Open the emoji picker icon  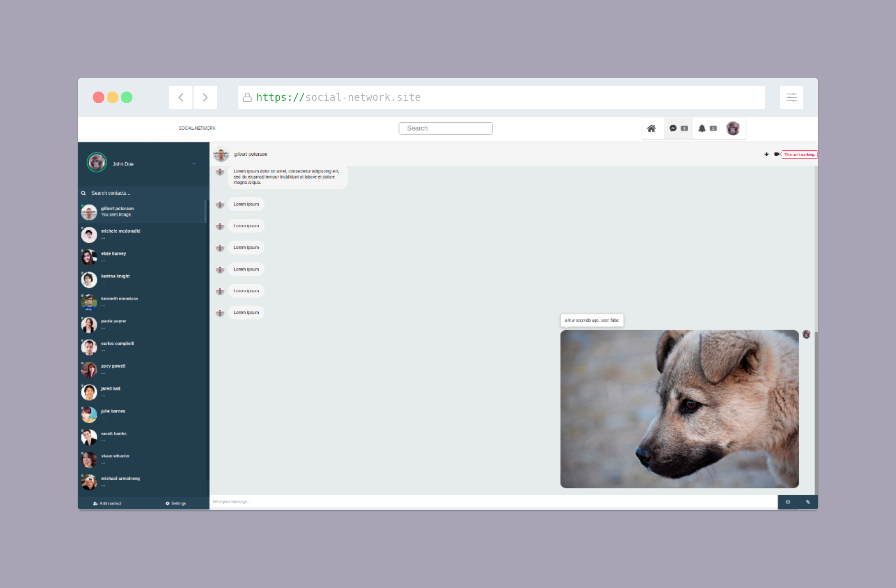pos(788,502)
